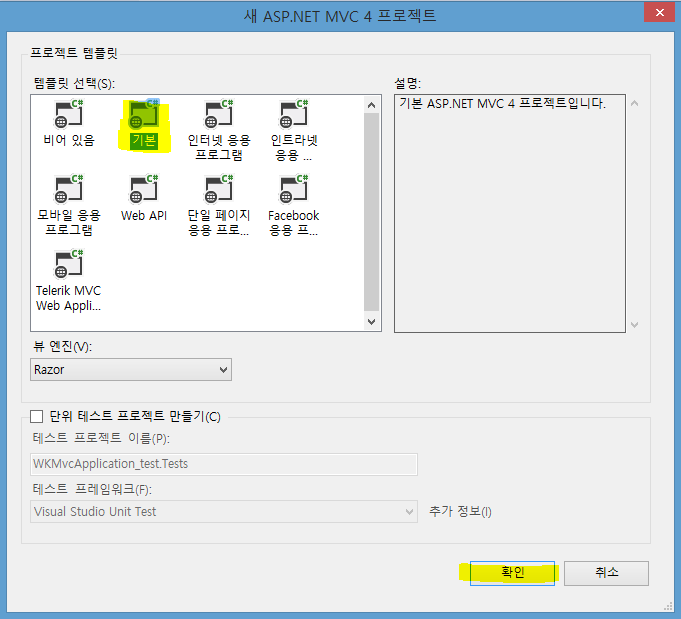Image resolution: width=681 pixels, height=619 pixels.
Task: Open the 뷰 엔진 Razor dropdown
Action: coord(131,370)
